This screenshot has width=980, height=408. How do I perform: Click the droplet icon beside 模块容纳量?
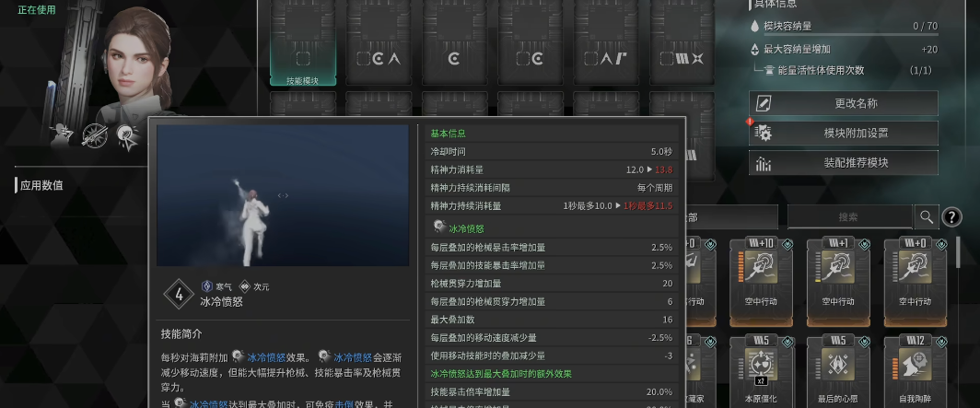[x=755, y=26]
